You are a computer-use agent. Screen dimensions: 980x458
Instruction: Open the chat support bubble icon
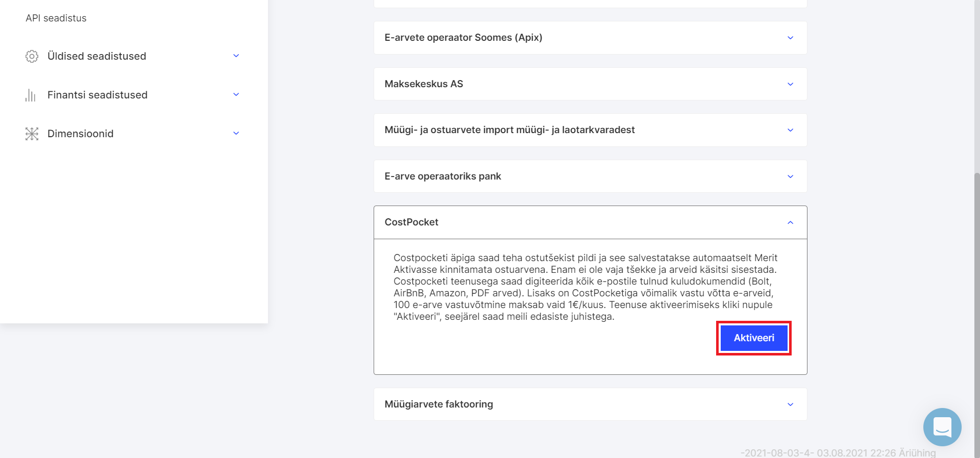[x=942, y=427]
